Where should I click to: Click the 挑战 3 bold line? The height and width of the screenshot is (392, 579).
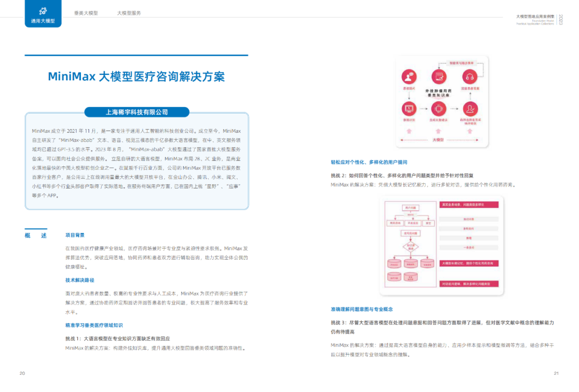click(442, 327)
